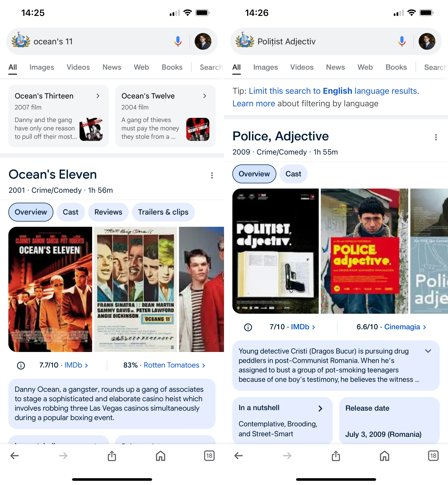Open 1960 Sinatra Oceans 11 poster
448x485 pixels.
[136, 289]
